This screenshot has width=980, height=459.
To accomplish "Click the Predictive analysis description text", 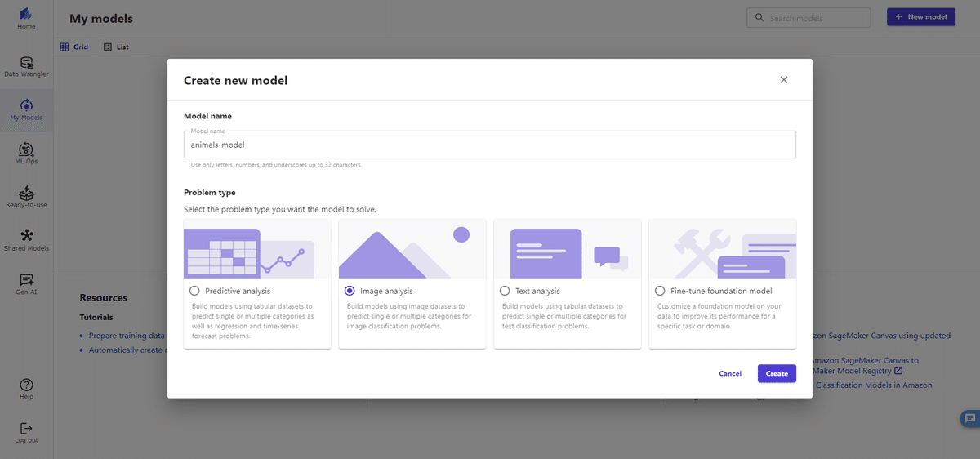I will pyautogui.click(x=252, y=321).
